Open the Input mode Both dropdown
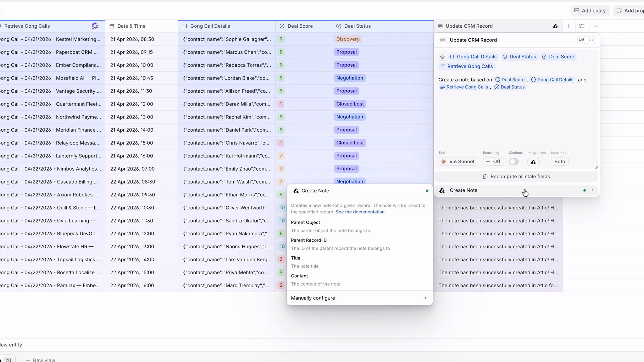 559,162
